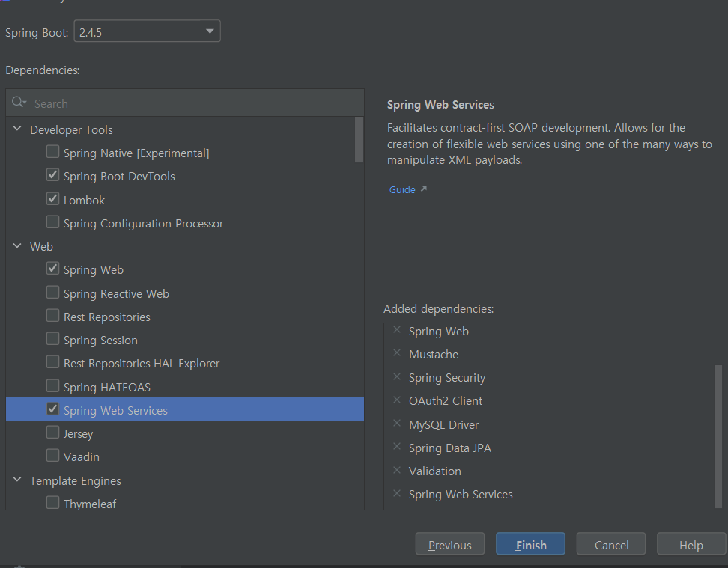Open Help for this dialog

coord(691,544)
